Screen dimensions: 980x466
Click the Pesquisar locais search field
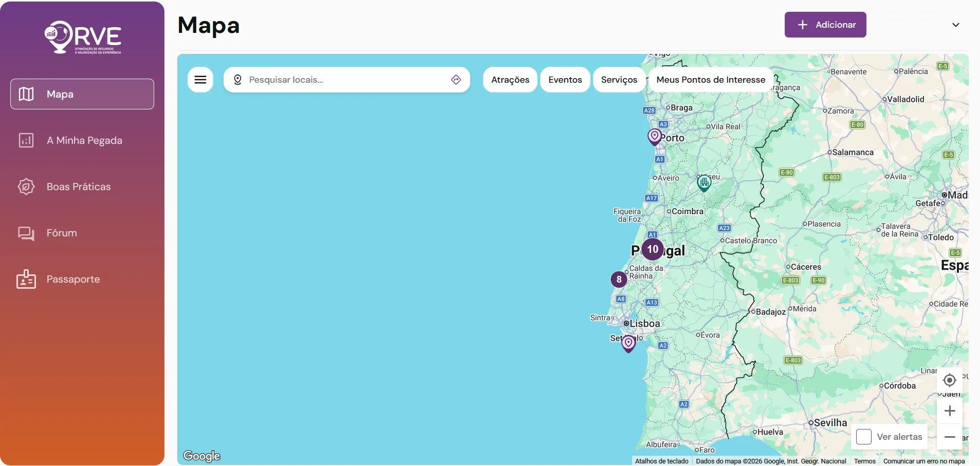pyautogui.click(x=347, y=80)
